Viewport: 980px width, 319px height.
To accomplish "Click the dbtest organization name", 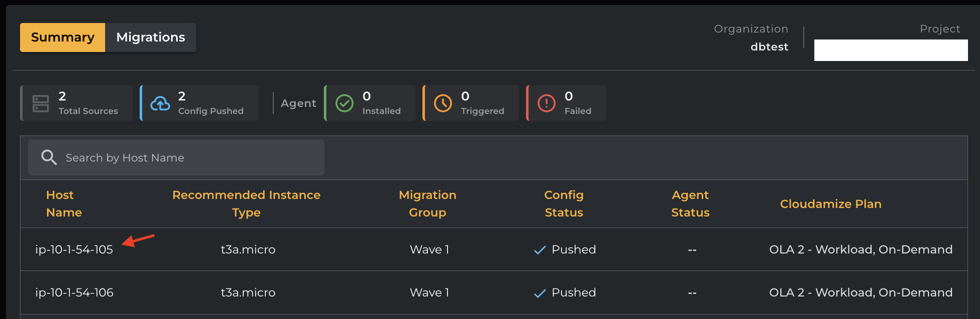I will click(x=769, y=47).
